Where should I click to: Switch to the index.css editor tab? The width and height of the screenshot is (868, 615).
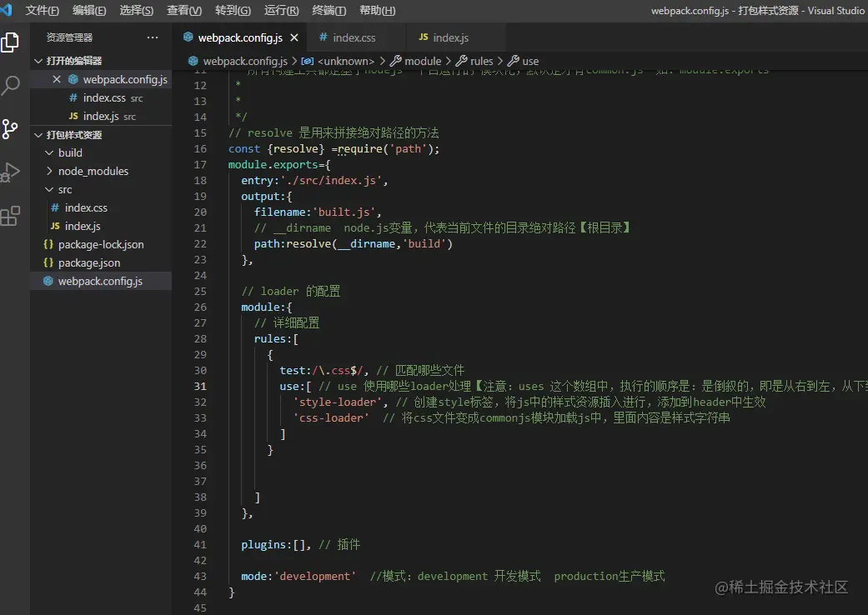(x=354, y=37)
